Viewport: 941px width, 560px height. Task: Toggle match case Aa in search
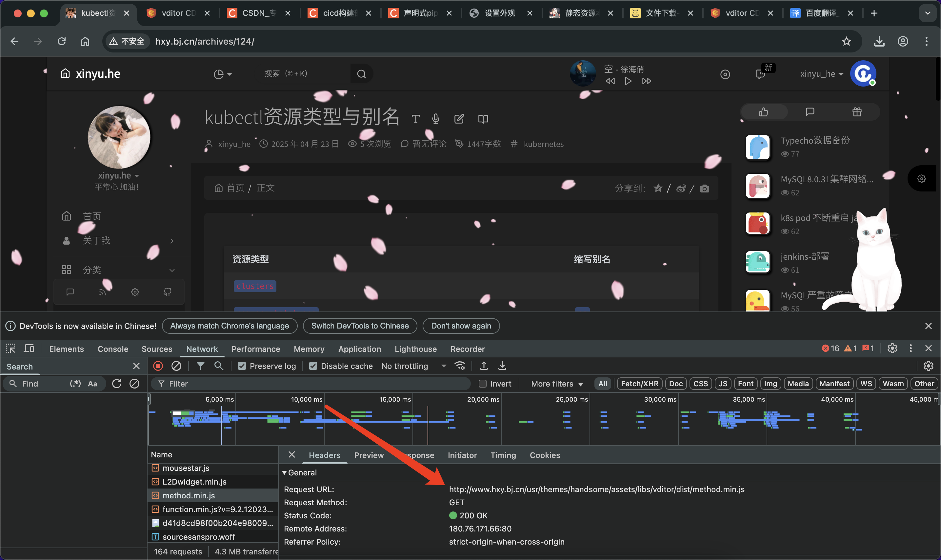coord(92,383)
